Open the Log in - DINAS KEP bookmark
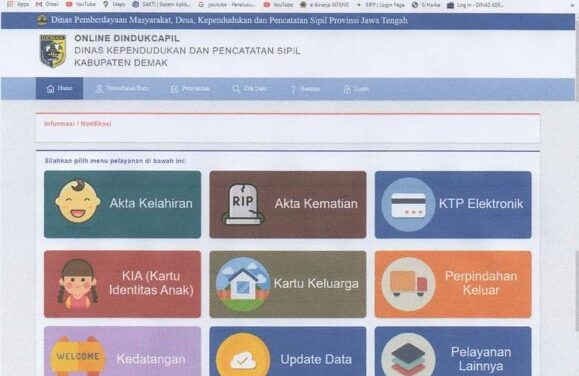 click(475, 5)
